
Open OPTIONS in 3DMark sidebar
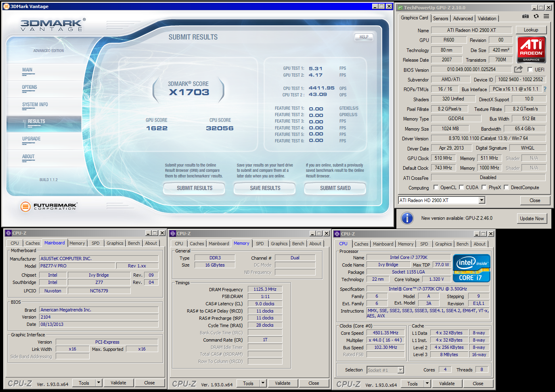coord(29,88)
